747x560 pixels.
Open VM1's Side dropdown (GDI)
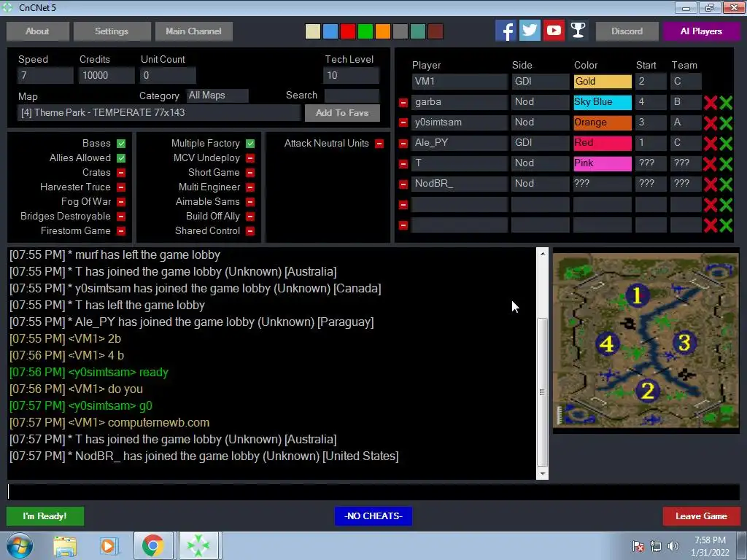point(541,82)
